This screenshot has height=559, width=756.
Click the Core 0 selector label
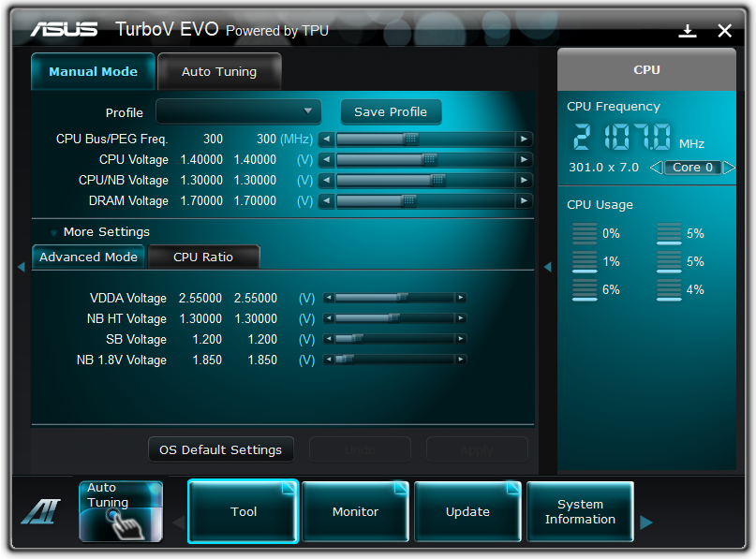(x=692, y=168)
